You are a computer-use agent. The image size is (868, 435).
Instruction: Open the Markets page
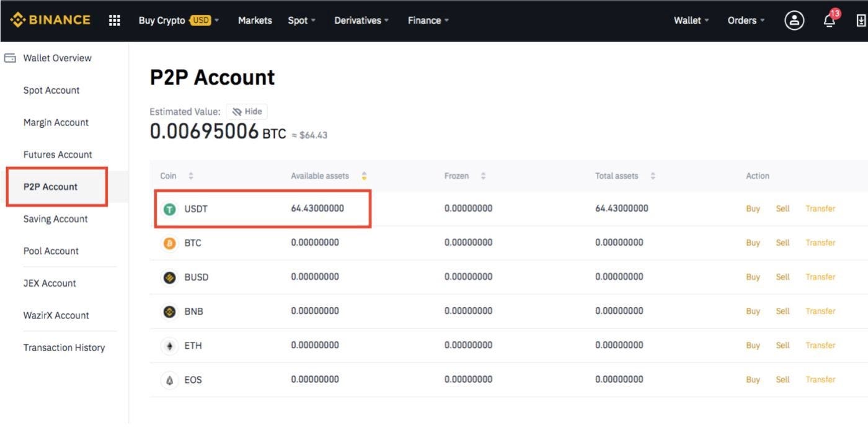pyautogui.click(x=255, y=20)
